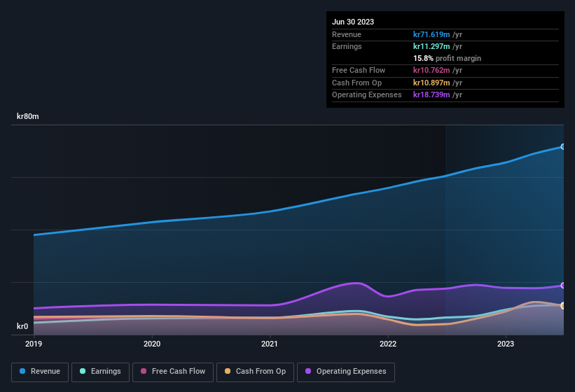Toggle the Revenue legend button
575x392 pixels.
coord(40,372)
